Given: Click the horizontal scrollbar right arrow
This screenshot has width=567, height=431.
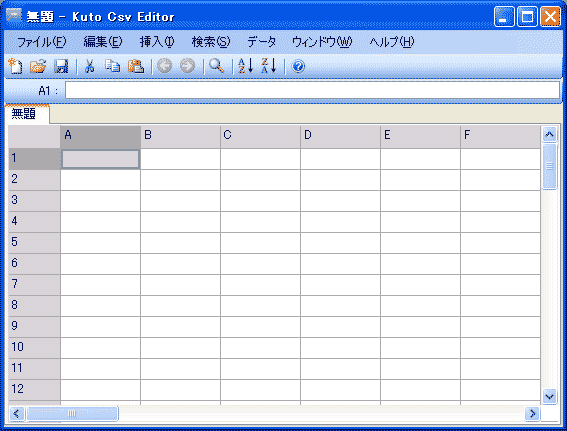Looking at the screenshot, I should tap(532, 413).
